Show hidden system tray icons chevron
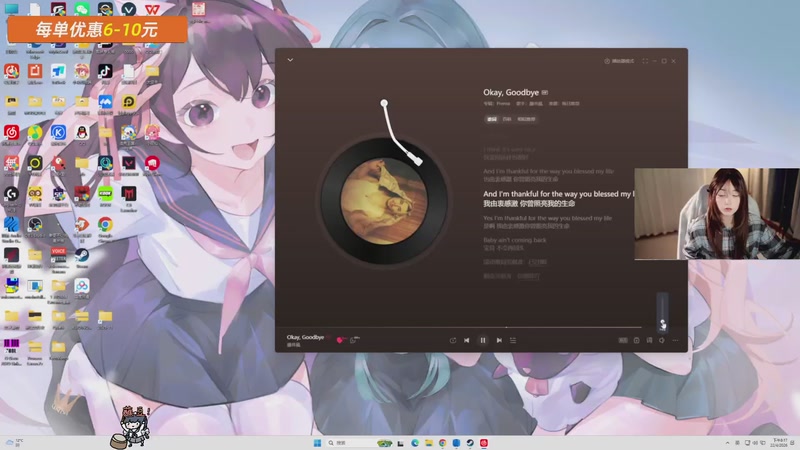The height and width of the screenshot is (450, 800). pyautogui.click(x=727, y=443)
